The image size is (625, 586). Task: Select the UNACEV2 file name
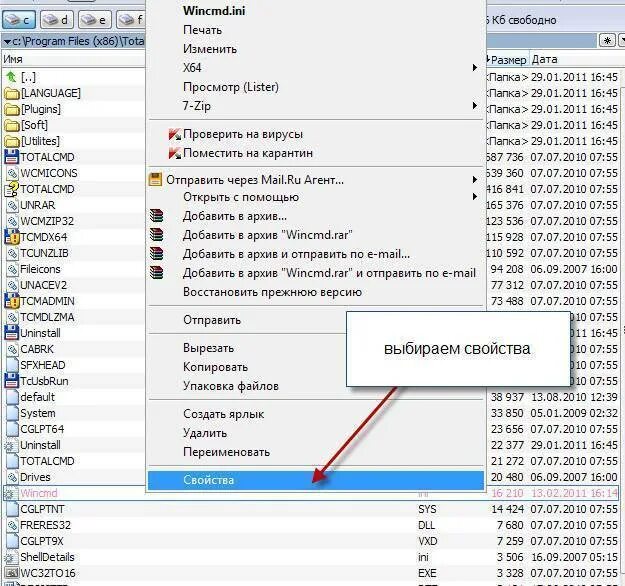tap(43, 285)
